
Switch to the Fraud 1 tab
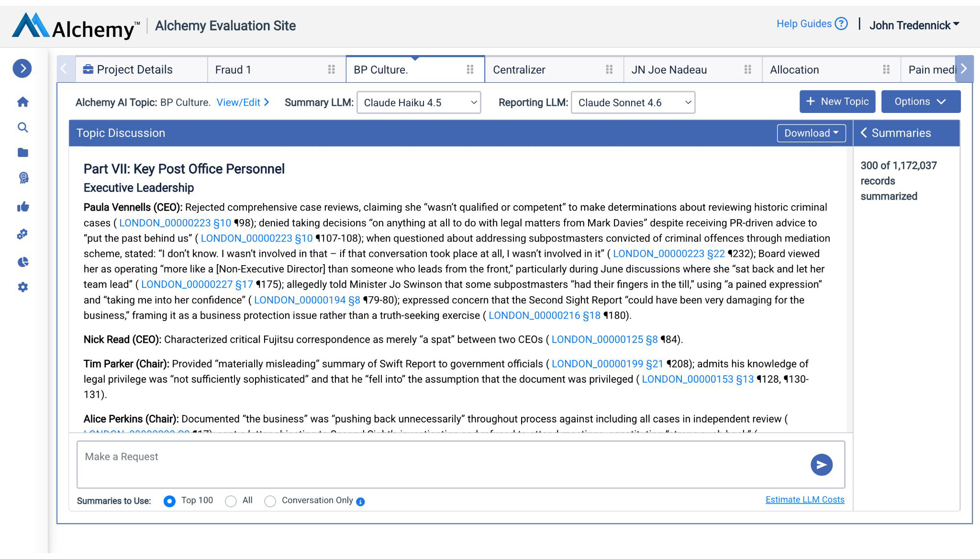pyautogui.click(x=233, y=70)
